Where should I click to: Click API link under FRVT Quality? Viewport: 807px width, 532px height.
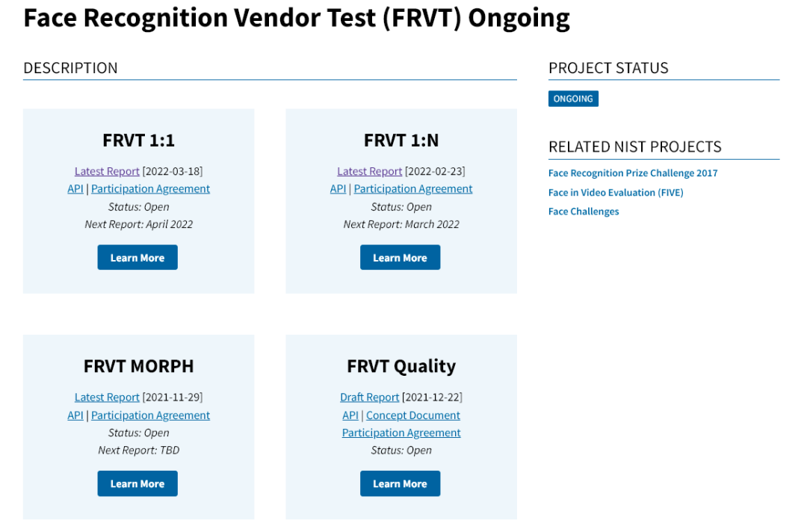[350, 415]
